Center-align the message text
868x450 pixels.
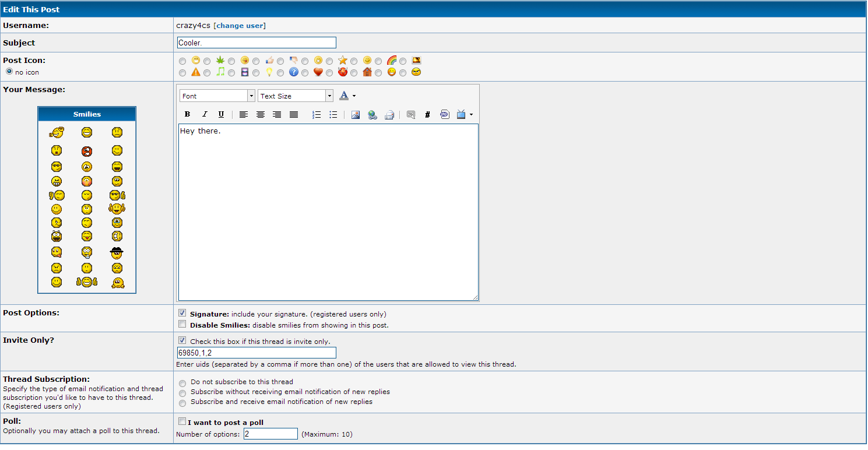261,115
